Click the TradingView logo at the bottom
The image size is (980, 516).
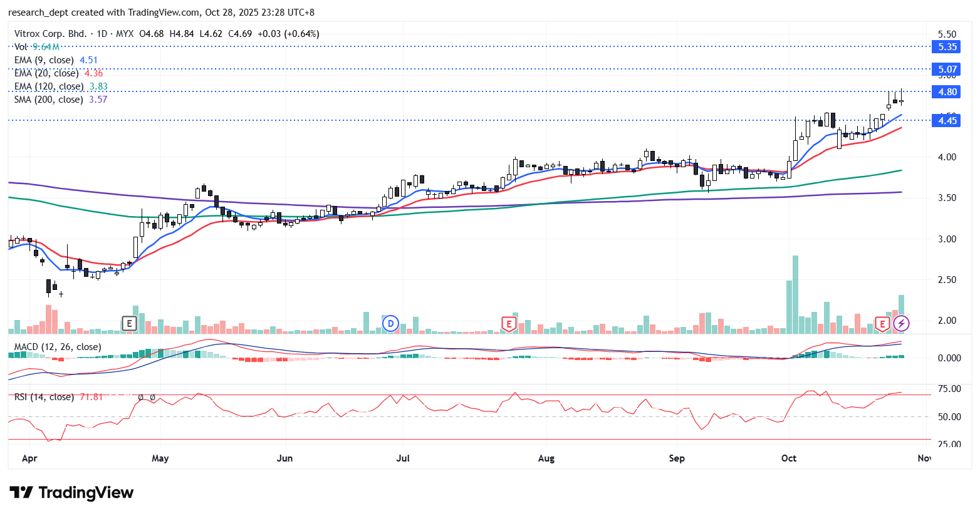71,493
